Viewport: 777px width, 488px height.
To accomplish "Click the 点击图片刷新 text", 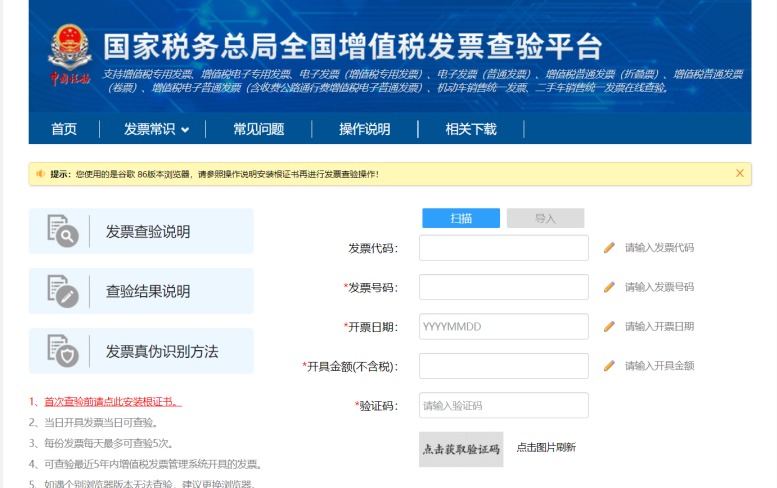I will coord(546,447).
